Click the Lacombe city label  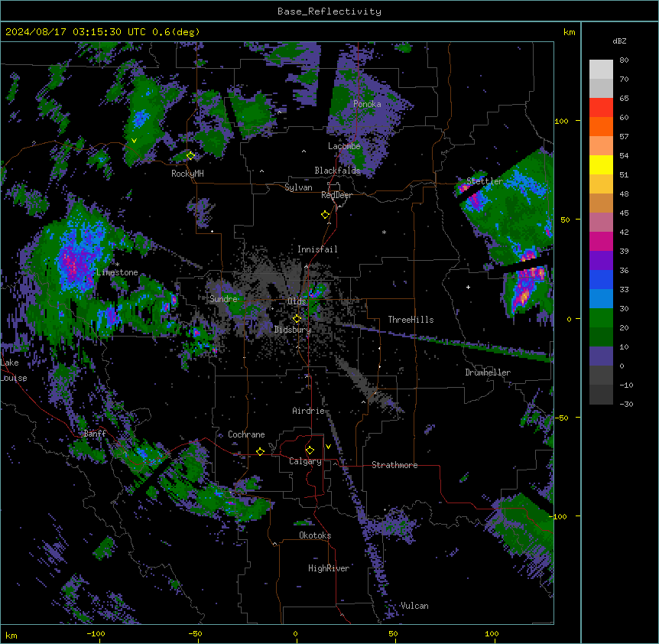coord(344,146)
